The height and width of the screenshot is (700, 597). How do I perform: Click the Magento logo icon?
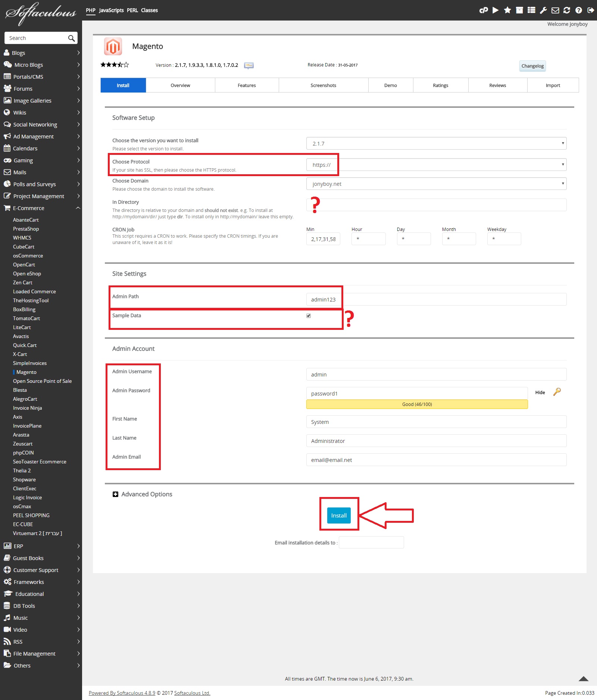pos(113,47)
